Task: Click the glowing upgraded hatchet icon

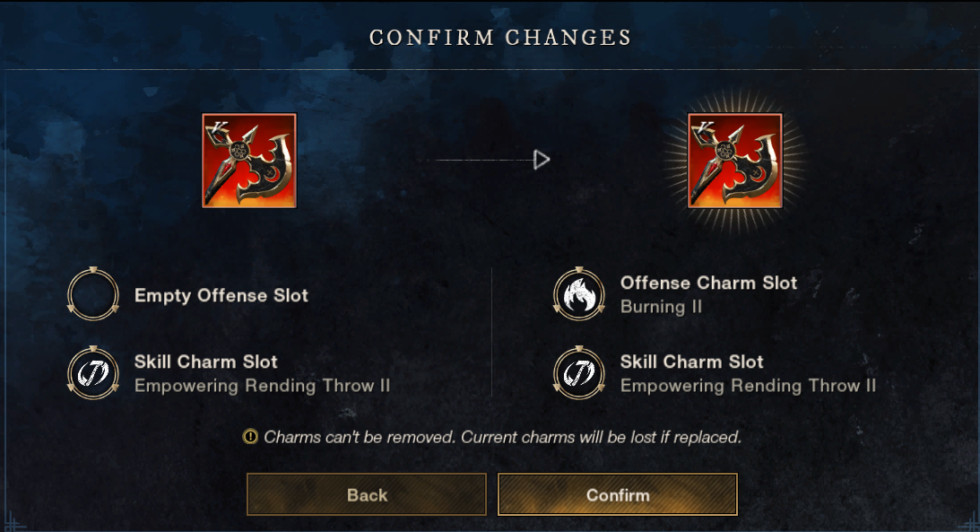Action: (734, 161)
